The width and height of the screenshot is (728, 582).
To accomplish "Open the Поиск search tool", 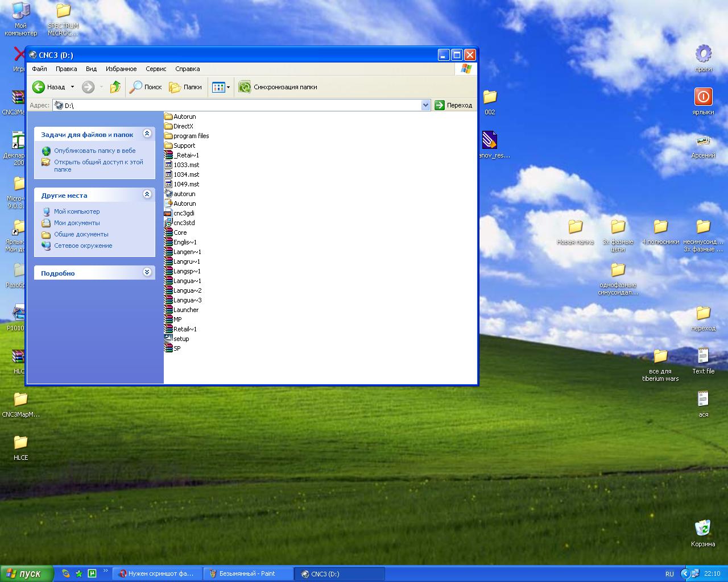I will click(x=146, y=87).
